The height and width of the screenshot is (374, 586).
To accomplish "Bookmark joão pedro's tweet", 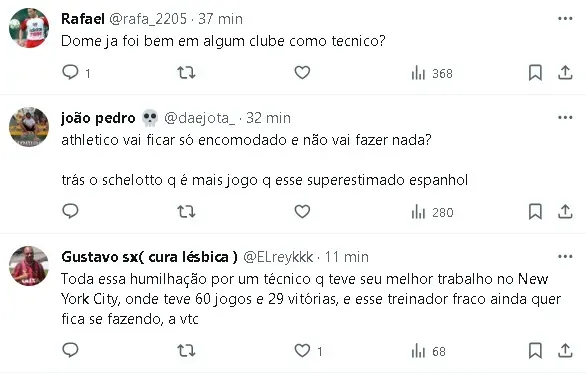I will point(535,211).
